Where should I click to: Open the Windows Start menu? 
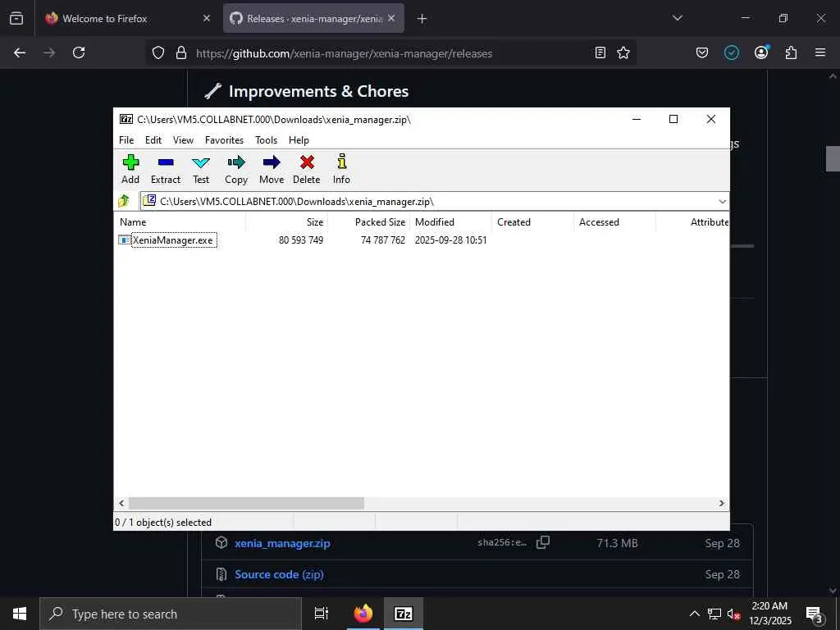point(20,614)
